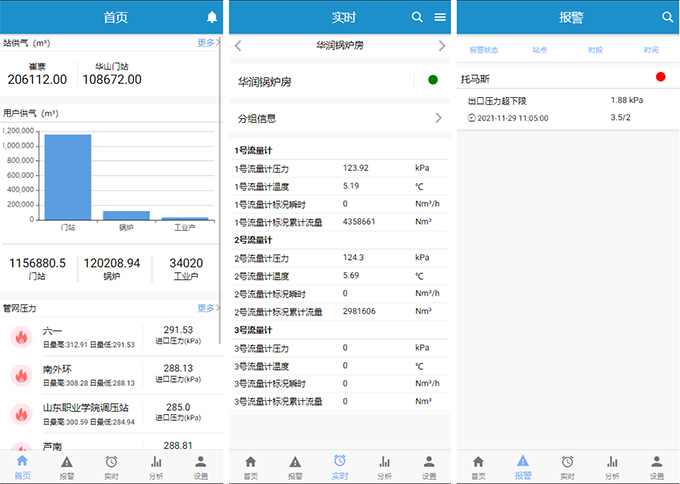This screenshot has width=680, height=484.
Task: Open search from the 实时 screen header
Action: 418,17
